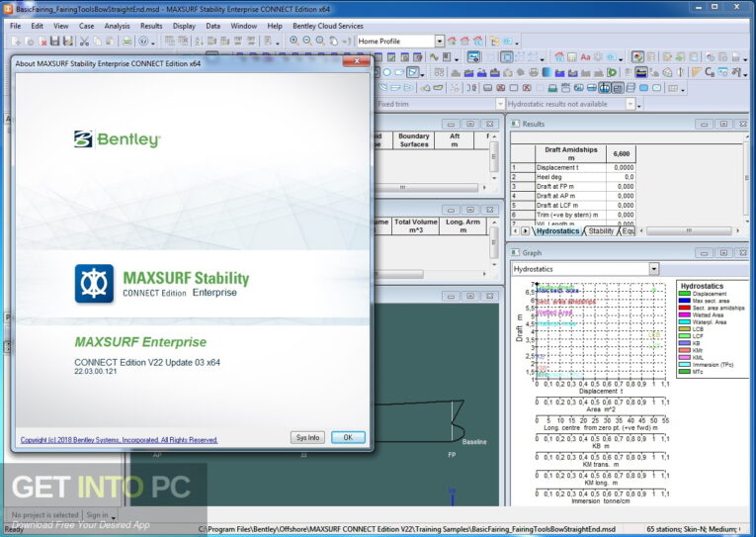This screenshot has width=756, height=537.
Task: Click the No project is selected text
Action: point(44,515)
